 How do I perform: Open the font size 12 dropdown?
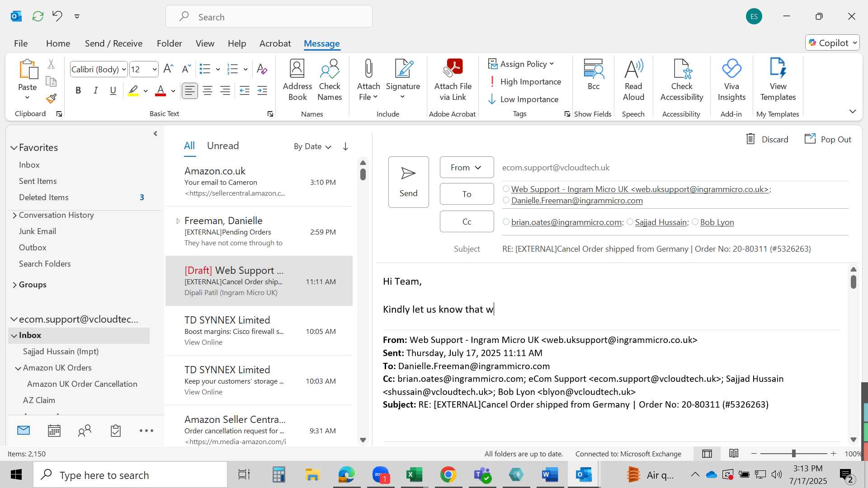point(155,70)
